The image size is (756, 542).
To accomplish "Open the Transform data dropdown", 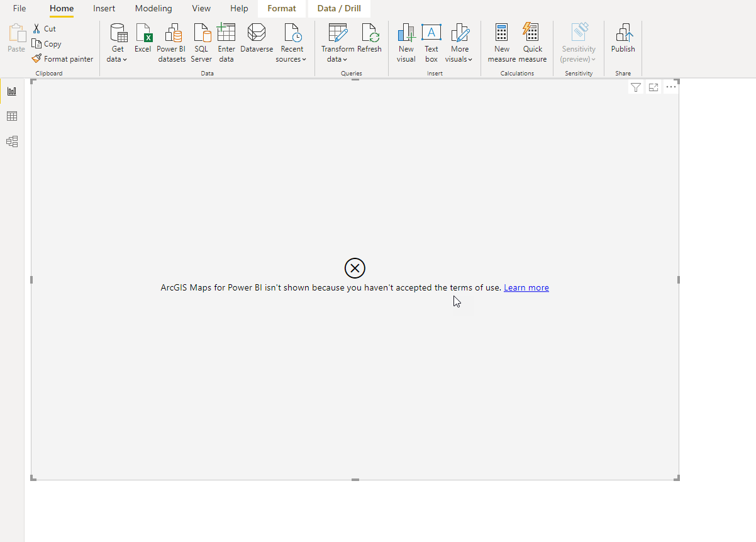I will (x=338, y=43).
